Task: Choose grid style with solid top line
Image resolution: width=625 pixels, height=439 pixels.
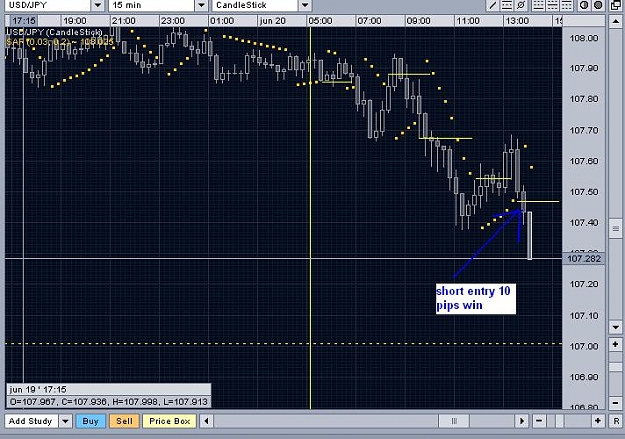Action: click(566, 5)
